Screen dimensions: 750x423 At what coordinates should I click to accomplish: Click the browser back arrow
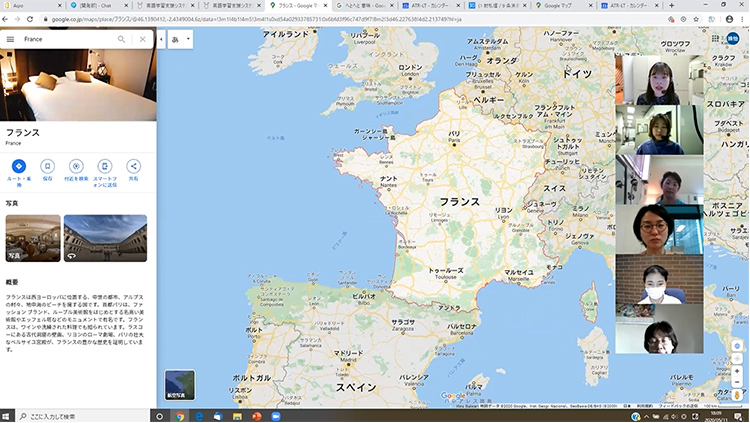5,19
